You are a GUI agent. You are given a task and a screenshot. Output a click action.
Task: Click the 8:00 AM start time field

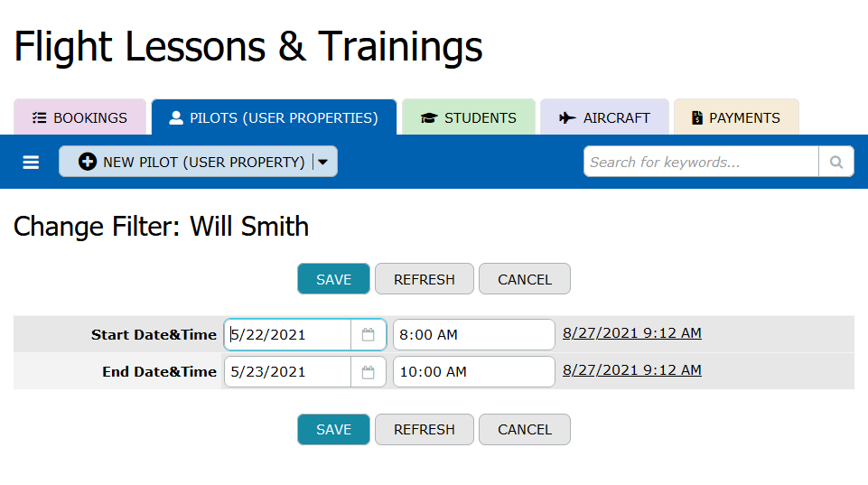(474, 334)
